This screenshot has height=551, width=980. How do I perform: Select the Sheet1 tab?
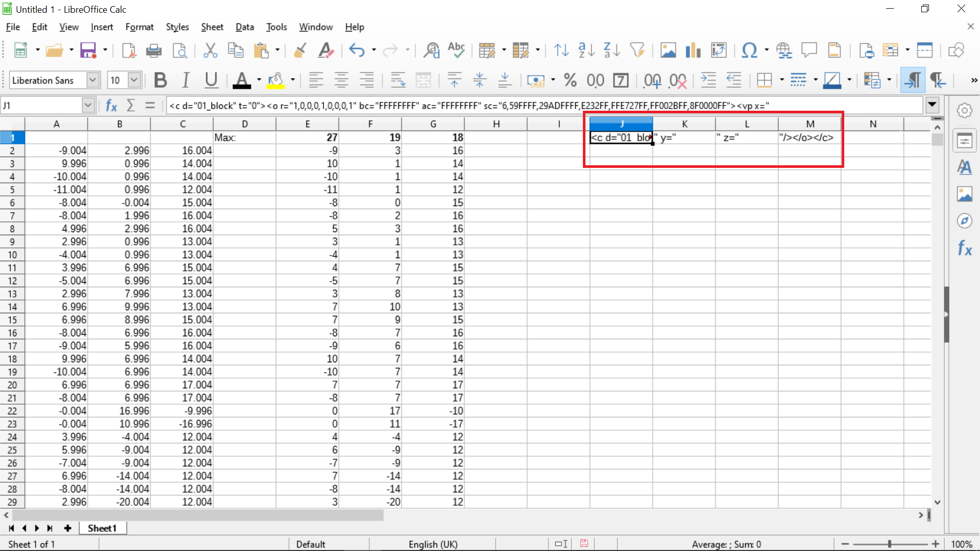tap(102, 528)
